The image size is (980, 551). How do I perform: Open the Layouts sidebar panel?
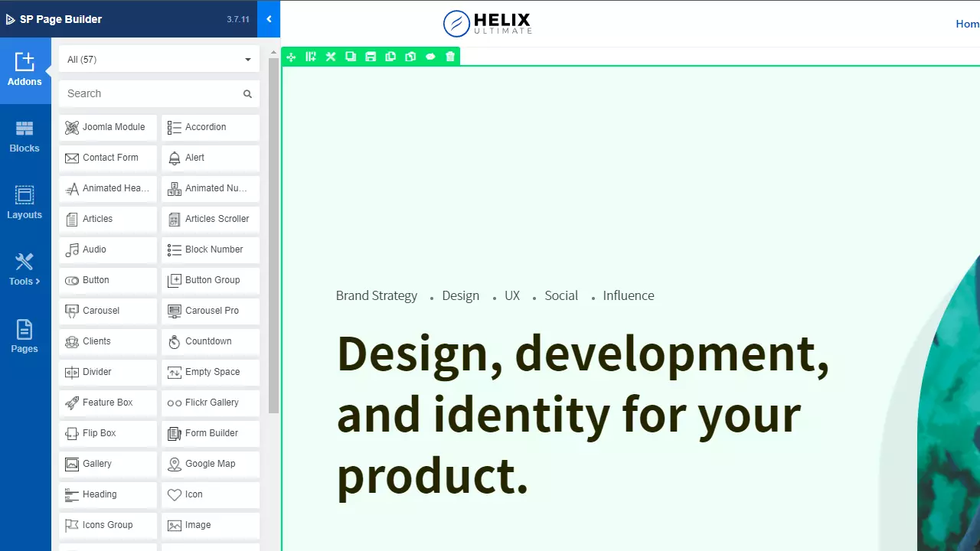coord(24,204)
